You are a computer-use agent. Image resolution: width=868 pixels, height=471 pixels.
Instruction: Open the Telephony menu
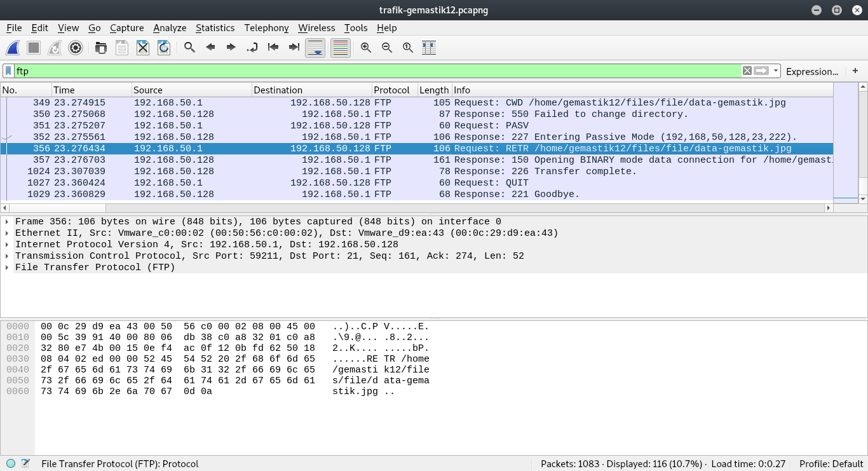pos(266,28)
